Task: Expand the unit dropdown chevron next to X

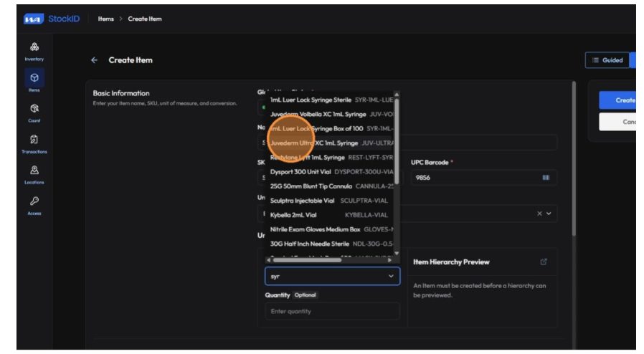Action: (x=549, y=214)
